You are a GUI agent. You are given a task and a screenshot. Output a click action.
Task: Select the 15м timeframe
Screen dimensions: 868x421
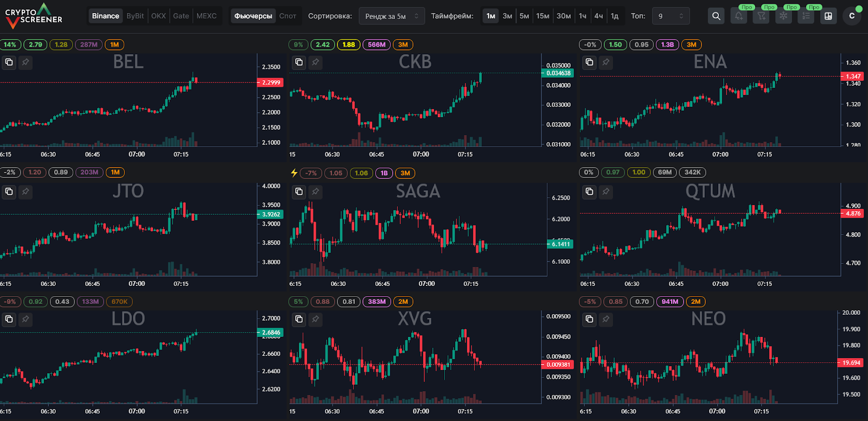click(542, 16)
